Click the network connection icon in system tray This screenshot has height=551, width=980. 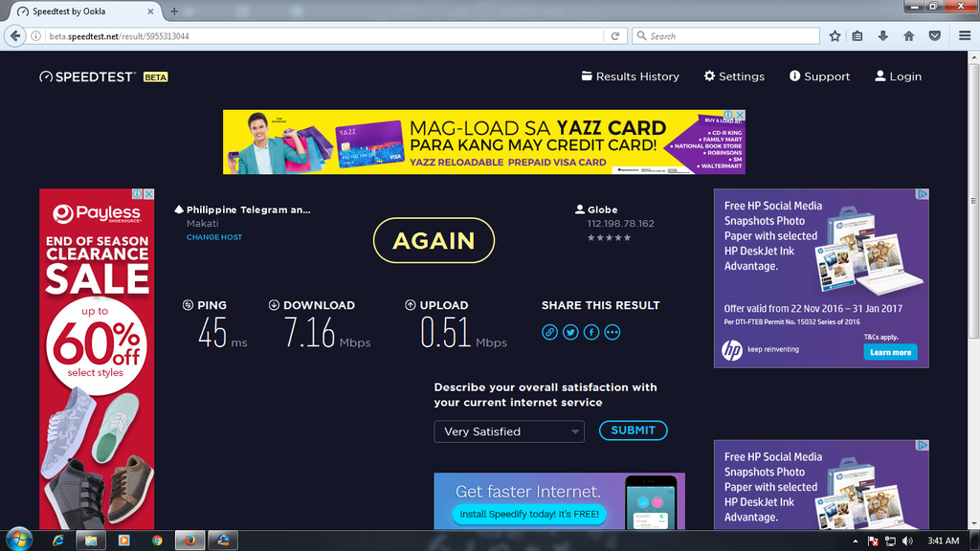coord(890,541)
